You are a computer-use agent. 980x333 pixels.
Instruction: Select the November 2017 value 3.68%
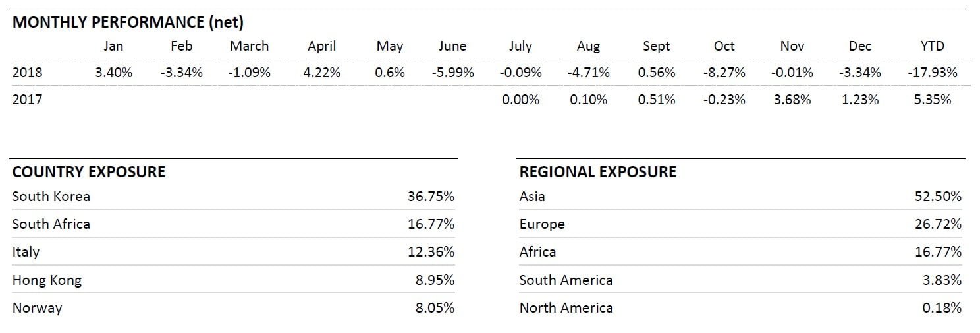coord(792,100)
